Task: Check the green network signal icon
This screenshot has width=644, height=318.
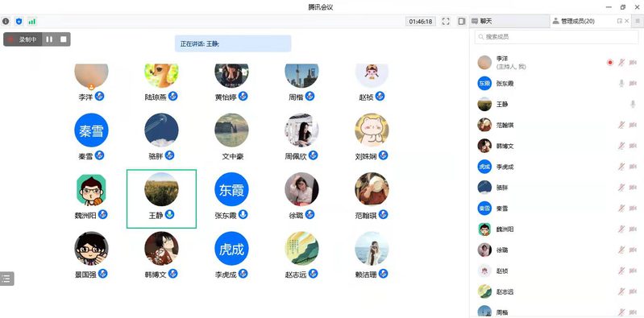Action: point(32,22)
